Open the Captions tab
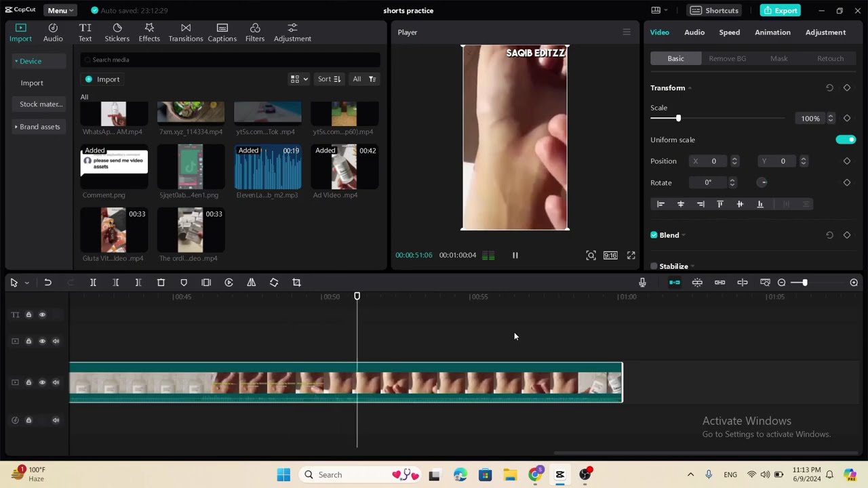868x488 pixels. pyautogui.click(x=222, y=33)
